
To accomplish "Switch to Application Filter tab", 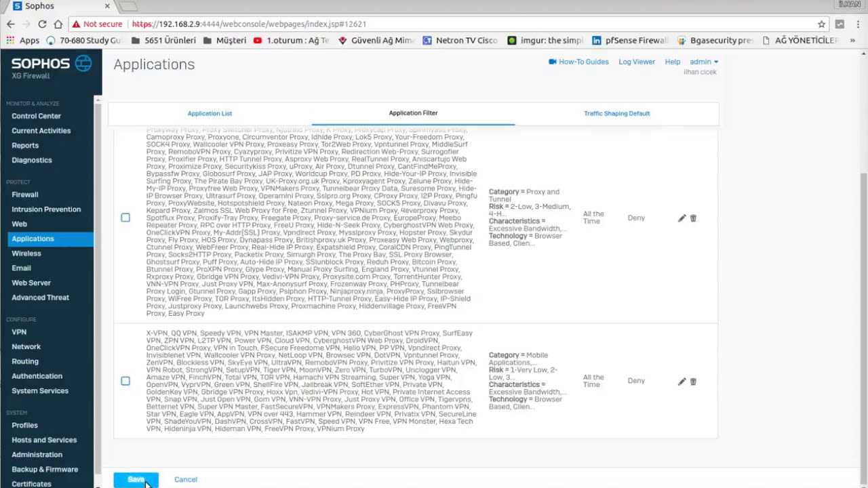I will pos(413,113).
